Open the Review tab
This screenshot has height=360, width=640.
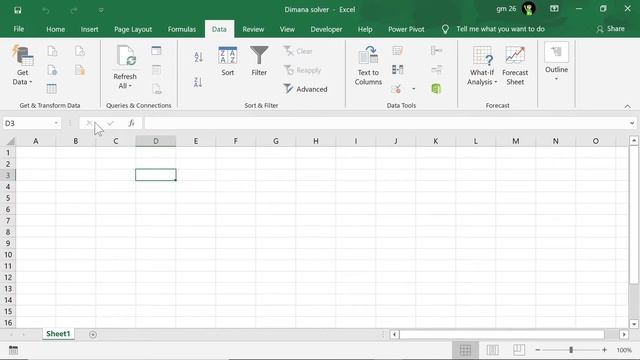(x=253, y=29)
